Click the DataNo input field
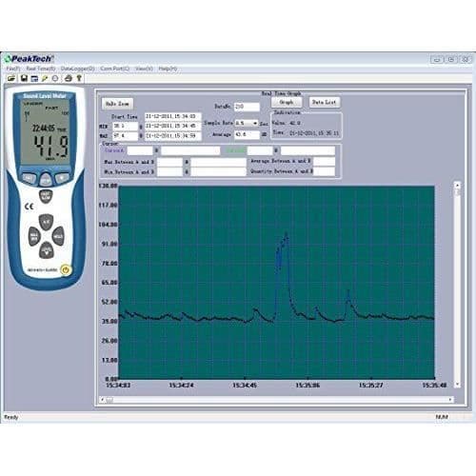This screenshot has width=476, height=476. click(247, 107)
